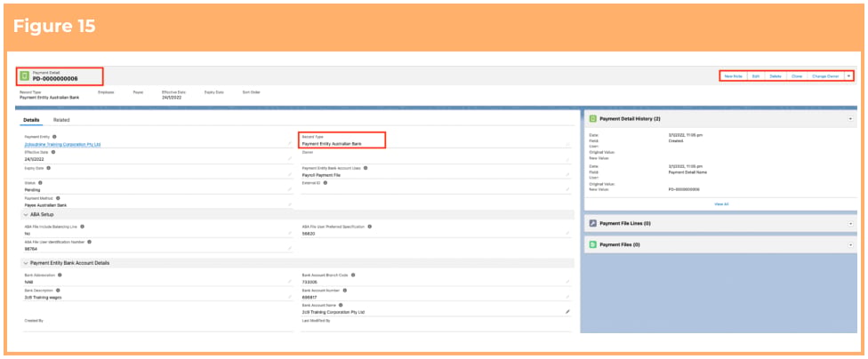Click the Clone button

coord(797,76)
